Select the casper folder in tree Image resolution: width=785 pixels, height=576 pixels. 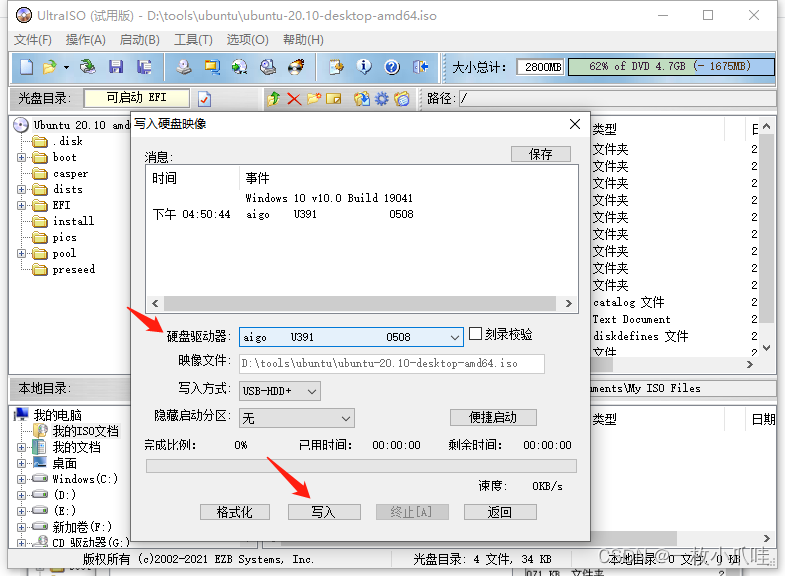pos(70,174)
